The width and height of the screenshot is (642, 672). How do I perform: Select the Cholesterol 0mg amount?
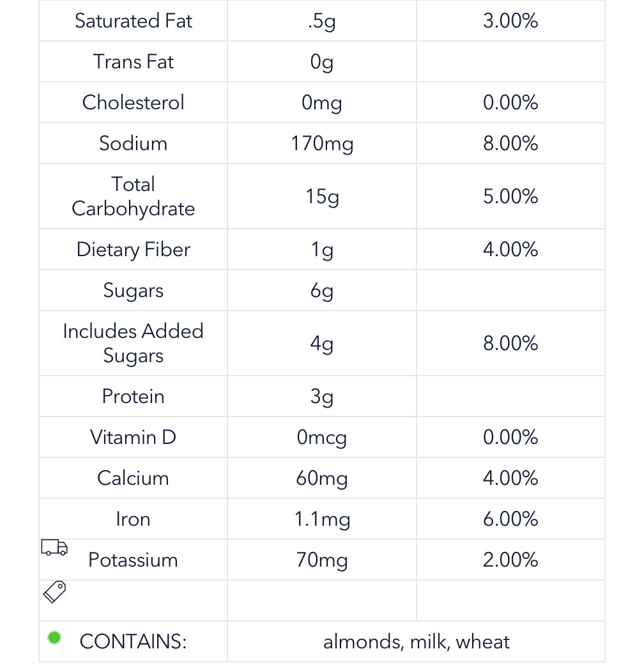322,103
